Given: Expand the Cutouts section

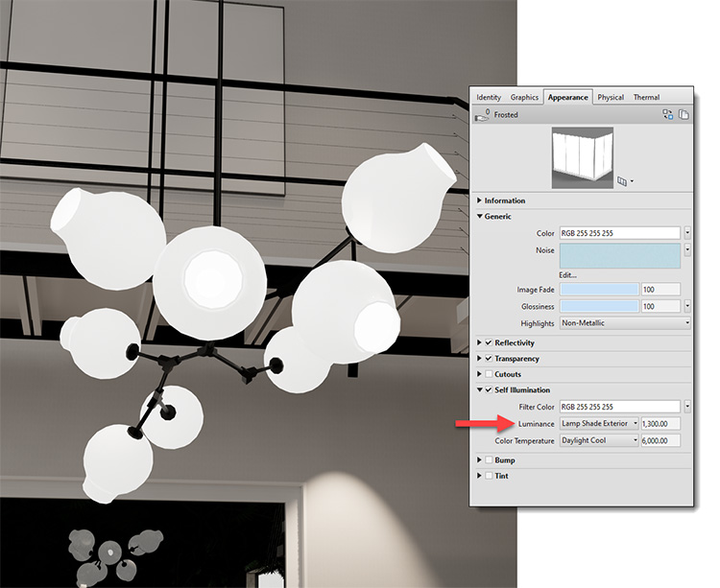Looking at the screenshot, I should pyautogui.click(x=479, y=374).
